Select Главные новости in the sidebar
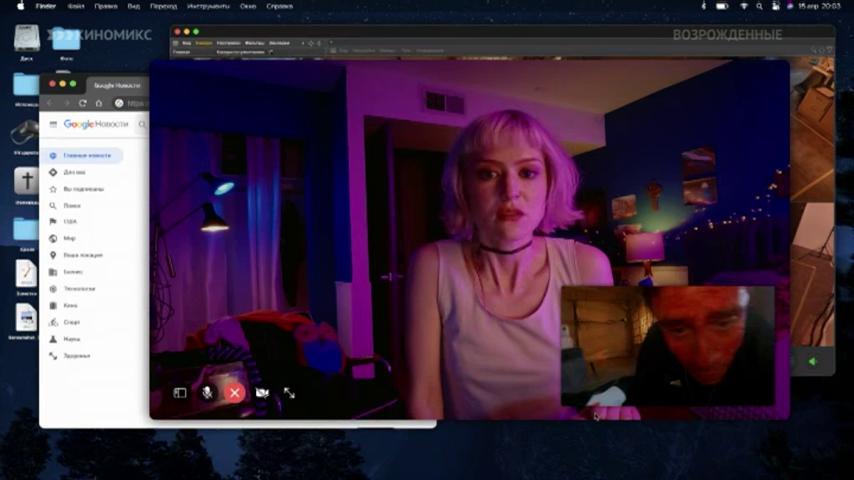The width and height of the screenshot is (854, 480). [82, 156]
